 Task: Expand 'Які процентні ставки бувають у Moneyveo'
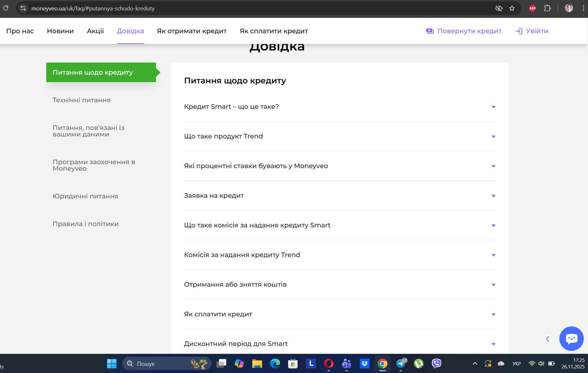pos(340,166)
